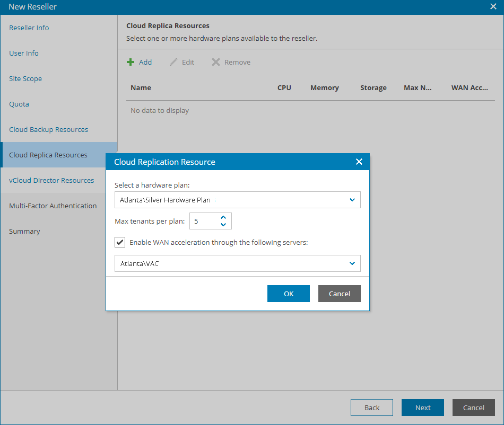This screenshot has width=504, height=425.
Task: Click OK in the replication dialog
Action: pos(289,294)
